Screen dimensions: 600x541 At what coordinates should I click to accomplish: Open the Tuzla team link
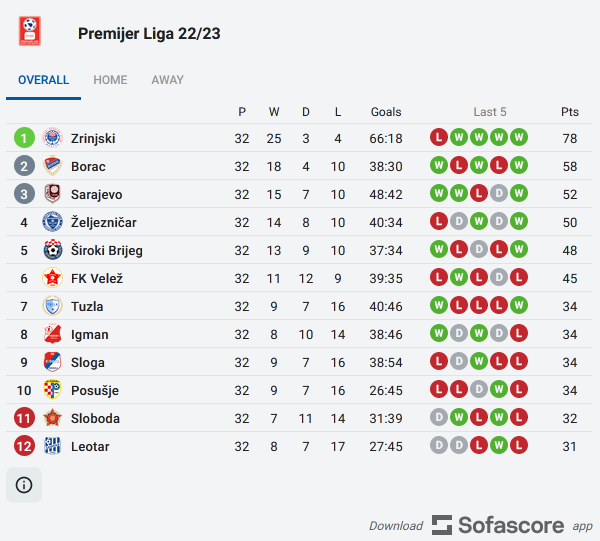coord(87,306)
